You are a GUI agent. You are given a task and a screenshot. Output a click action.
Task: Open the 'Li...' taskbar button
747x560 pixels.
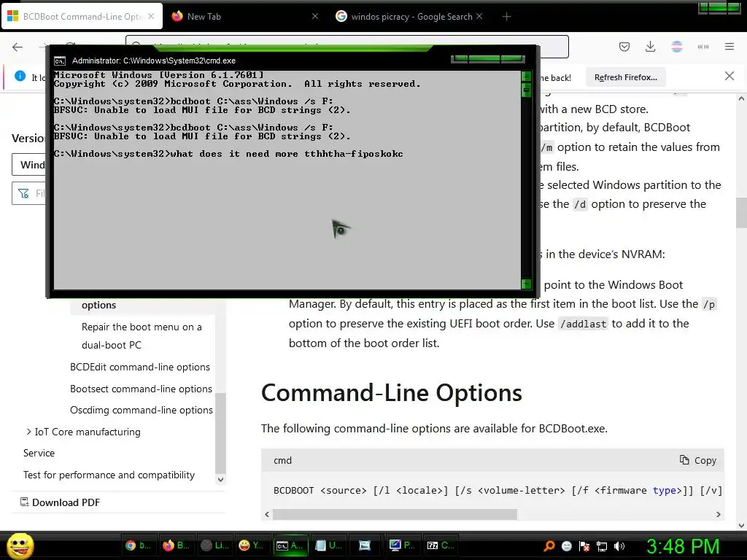click(x=214, y=545)
